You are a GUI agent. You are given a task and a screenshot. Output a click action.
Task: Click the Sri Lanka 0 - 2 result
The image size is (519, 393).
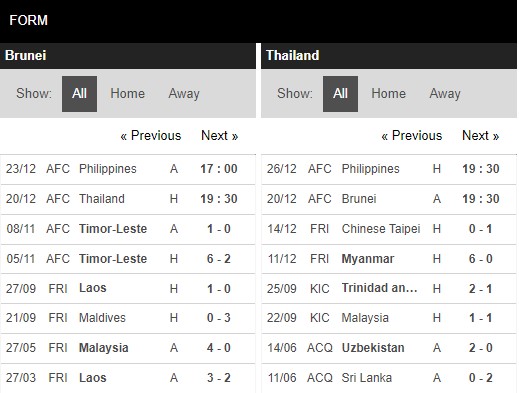[x=389, y=378]
